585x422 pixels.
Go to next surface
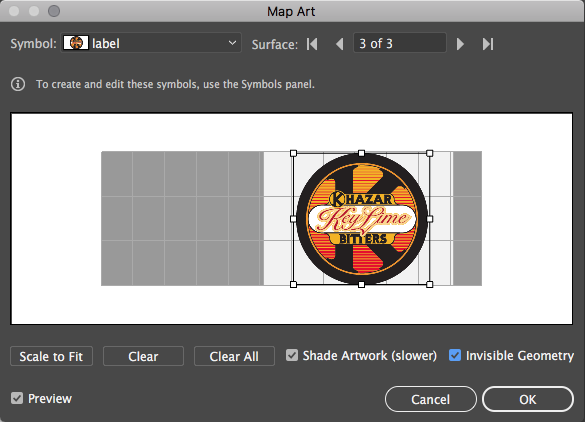coord(460,44)
